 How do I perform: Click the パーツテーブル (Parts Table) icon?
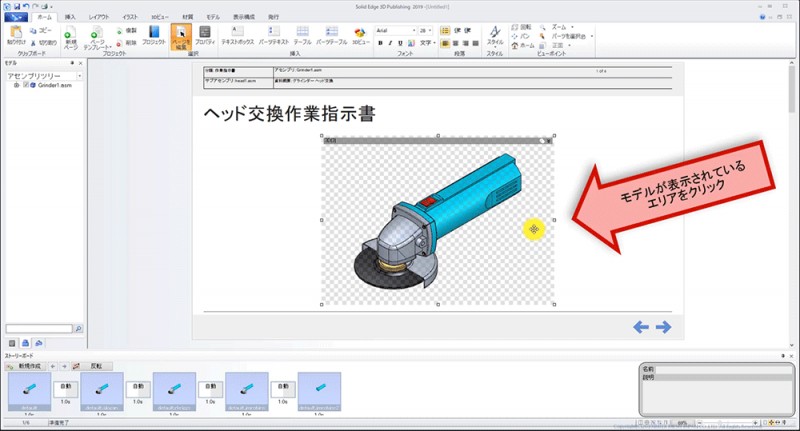pos(331,37)
